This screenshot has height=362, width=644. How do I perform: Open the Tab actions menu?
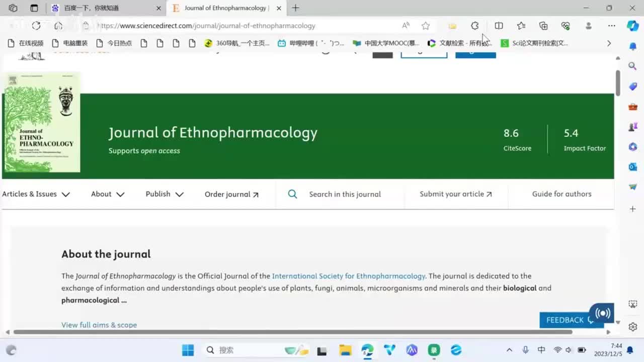tap(34, 8)
